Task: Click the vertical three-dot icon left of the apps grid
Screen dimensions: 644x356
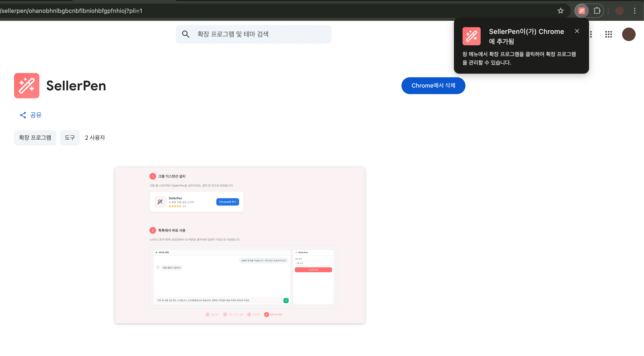Action: [x=591, y=34]
